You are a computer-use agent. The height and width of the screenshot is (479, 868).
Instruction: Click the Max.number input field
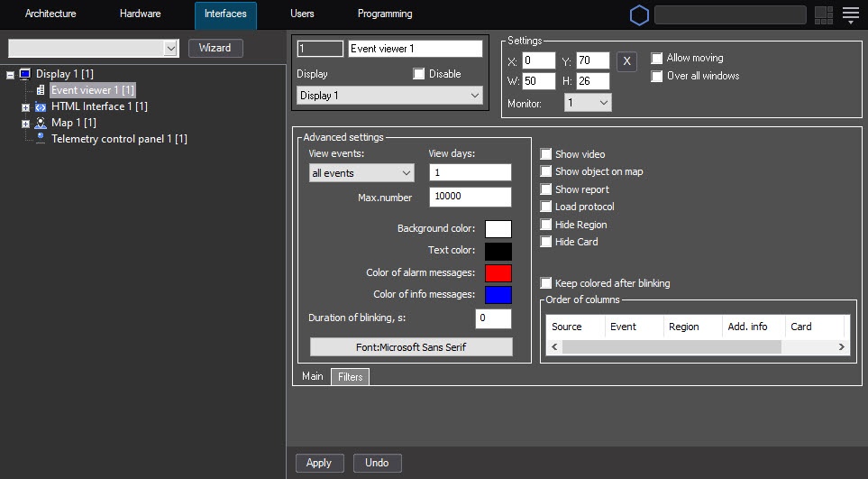pos(470,198)
